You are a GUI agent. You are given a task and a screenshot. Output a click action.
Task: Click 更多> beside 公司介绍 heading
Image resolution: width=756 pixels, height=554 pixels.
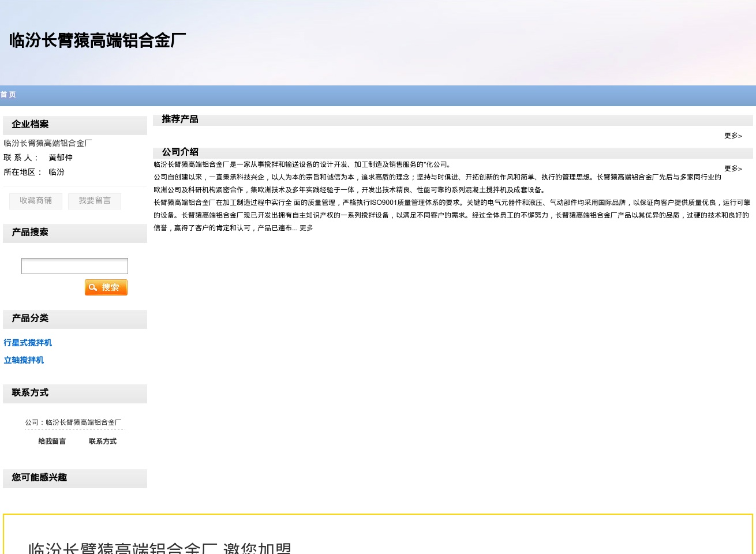(733, 169)
